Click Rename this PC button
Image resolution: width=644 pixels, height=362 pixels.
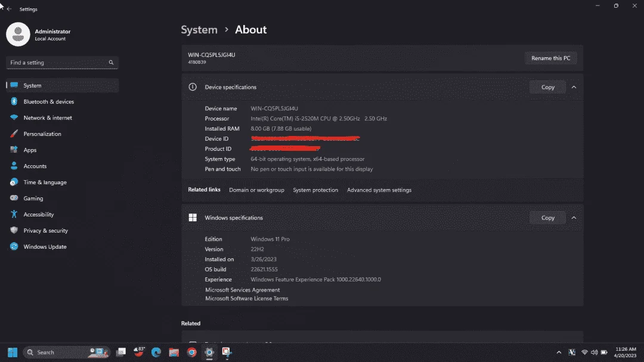551,58
